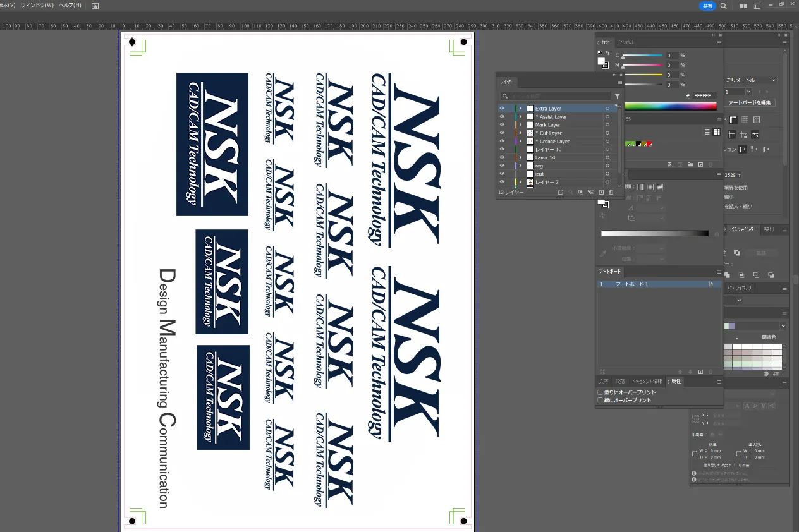The image size is (799, 532).
Task: Switch swatches to list view
Action: (707, 132)
